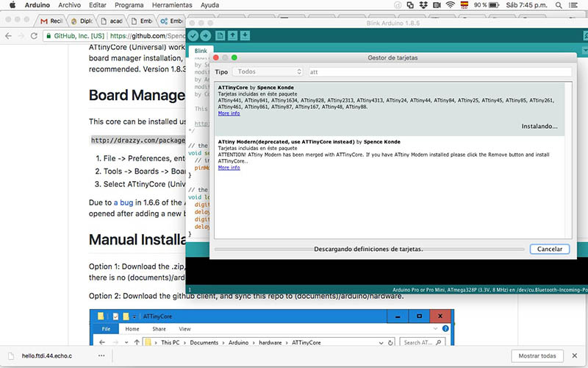Click the Save sketch down-arrow icon in Arduino
The height and width of the screenshot is (368, 588).
pyautogui.click(x=245, y=35)
